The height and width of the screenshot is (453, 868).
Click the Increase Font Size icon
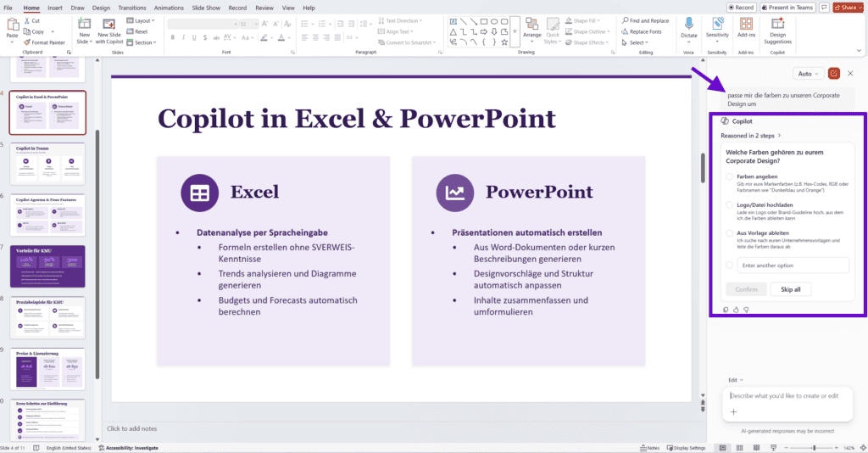click(264, 24)
